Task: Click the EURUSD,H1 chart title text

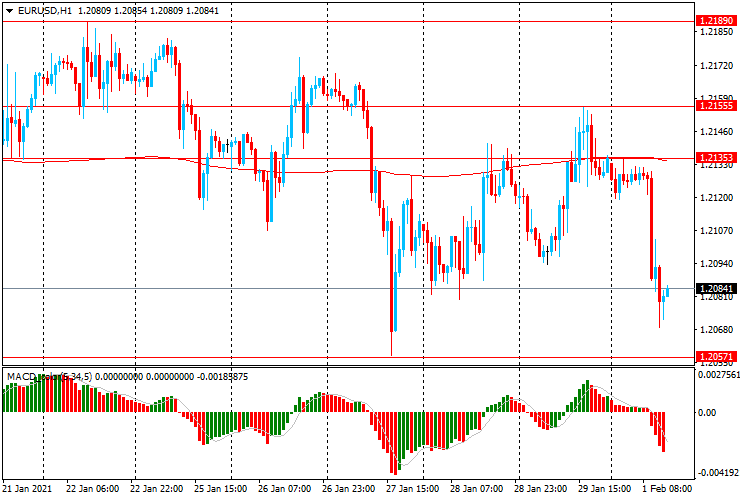Action: click(x=45, y=10)
